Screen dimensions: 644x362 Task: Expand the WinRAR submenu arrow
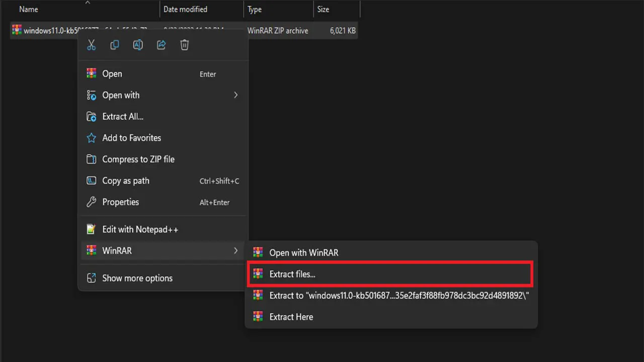[235, 250]
